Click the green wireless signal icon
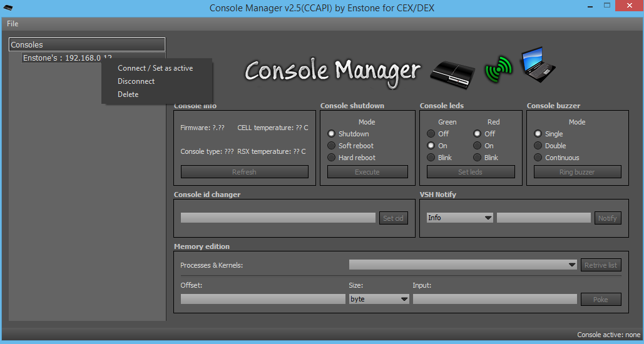The image size is (644, 344). pos(498,70)
